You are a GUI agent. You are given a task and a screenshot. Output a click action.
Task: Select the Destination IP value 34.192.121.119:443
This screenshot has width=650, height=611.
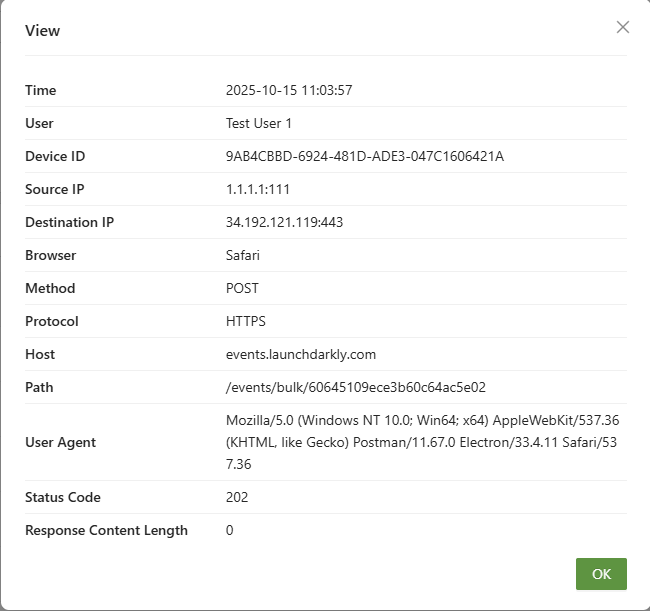tap(284, 222)
